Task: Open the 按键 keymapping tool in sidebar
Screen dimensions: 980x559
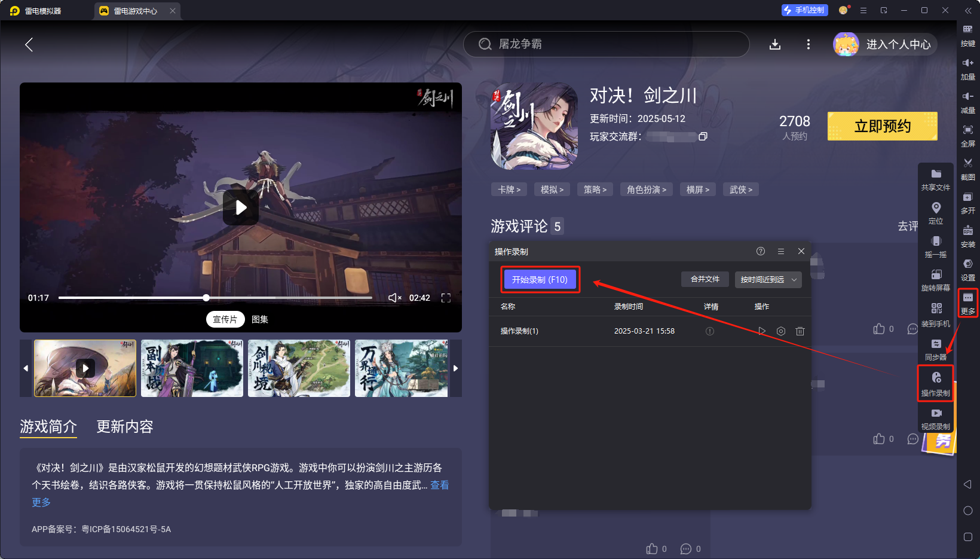Action: pyautogui.click(x=967, y=36)
